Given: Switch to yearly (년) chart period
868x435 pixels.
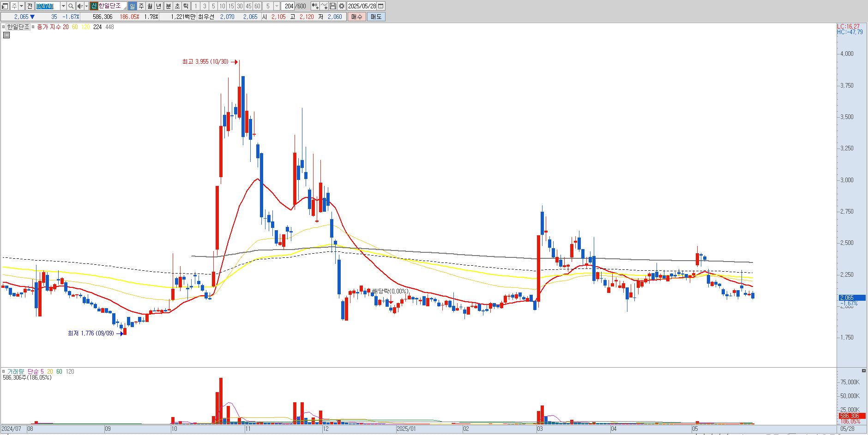Looking at the screenshot, I should 159,6.
